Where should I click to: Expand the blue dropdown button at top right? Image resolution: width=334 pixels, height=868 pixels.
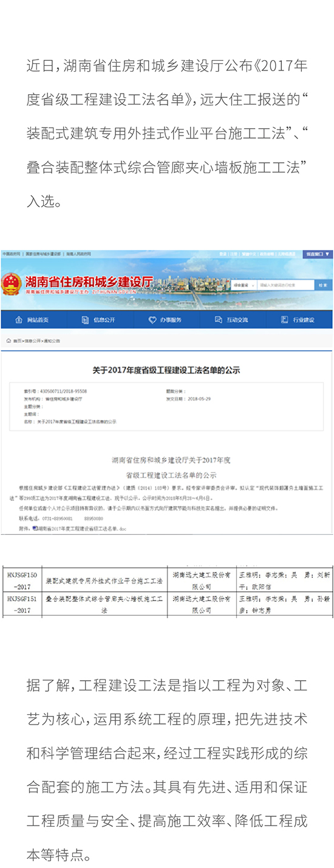coord(318,253)
